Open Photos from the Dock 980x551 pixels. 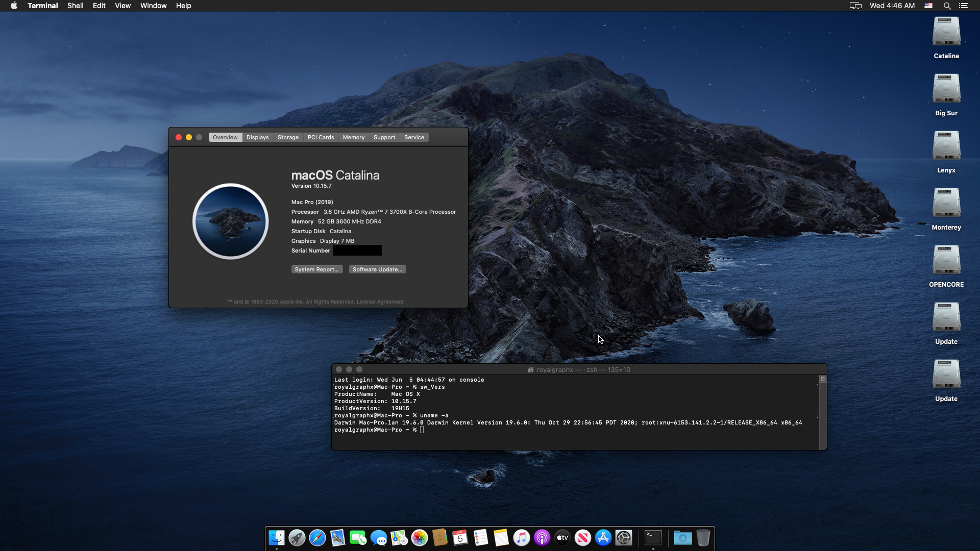tap(419, 538)
